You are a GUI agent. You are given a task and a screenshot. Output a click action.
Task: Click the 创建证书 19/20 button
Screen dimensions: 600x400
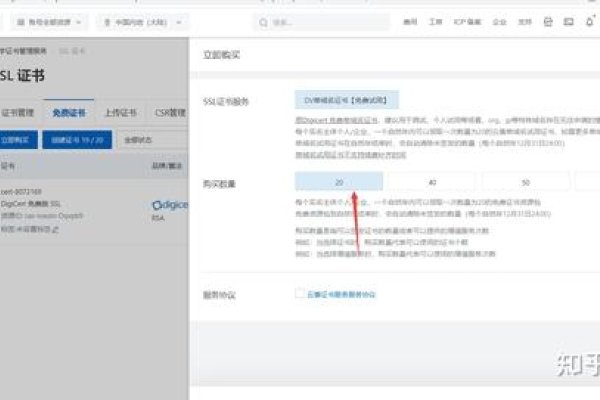click(77, 140)
